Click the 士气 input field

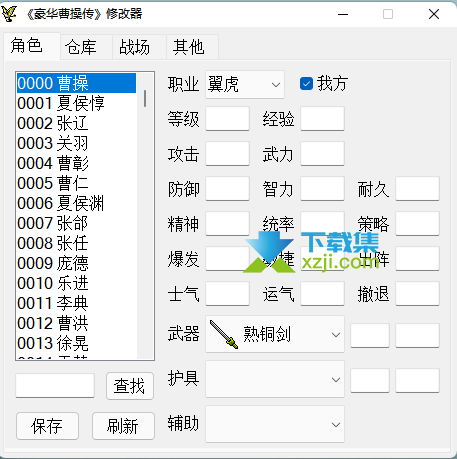(227, 294)
